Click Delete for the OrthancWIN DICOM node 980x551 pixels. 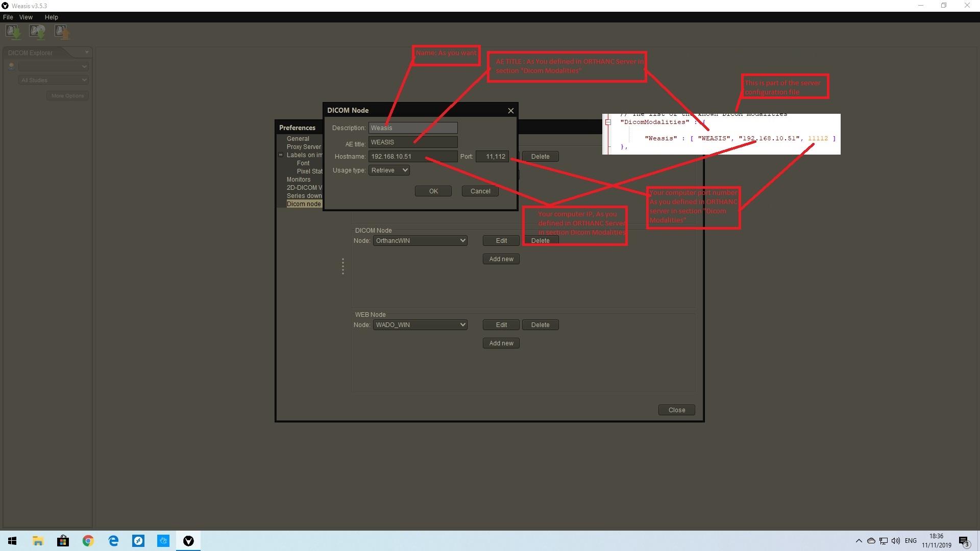pos(540,241)
